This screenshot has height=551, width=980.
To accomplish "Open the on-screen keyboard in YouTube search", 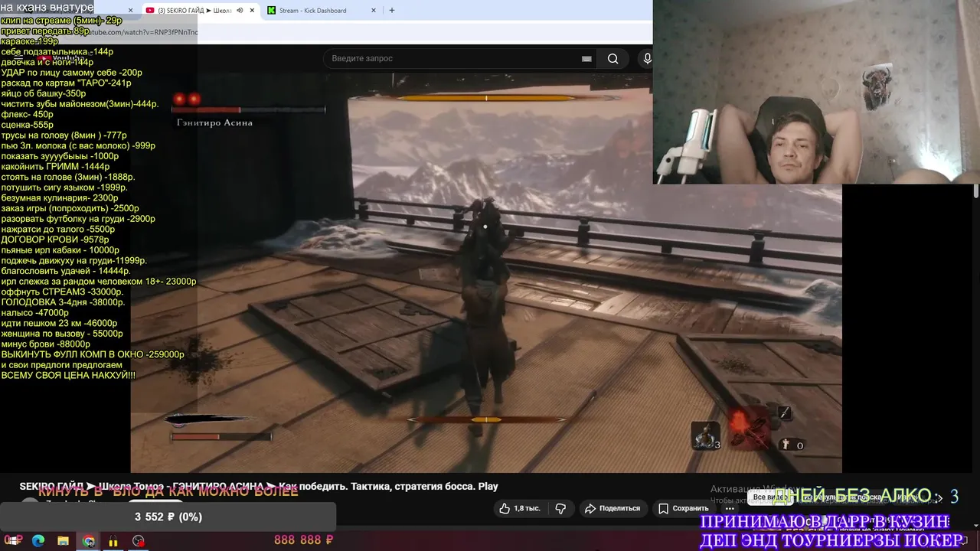I will point(586,59).
